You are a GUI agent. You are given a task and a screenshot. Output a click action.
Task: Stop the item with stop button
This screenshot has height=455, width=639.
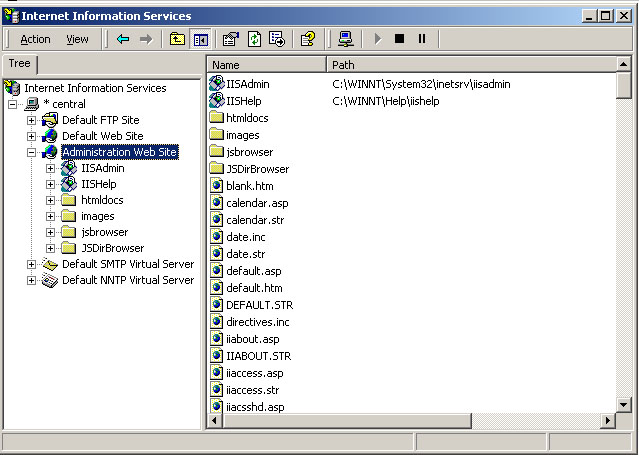tap(399, 39)
